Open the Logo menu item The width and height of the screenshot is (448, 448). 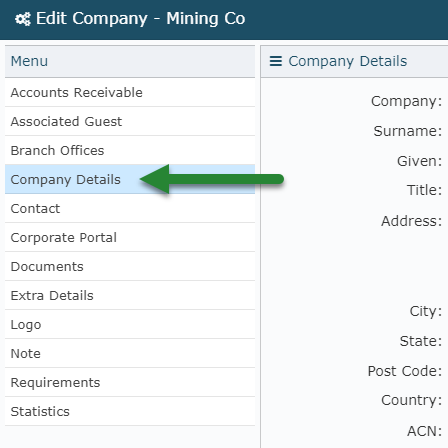130,324
